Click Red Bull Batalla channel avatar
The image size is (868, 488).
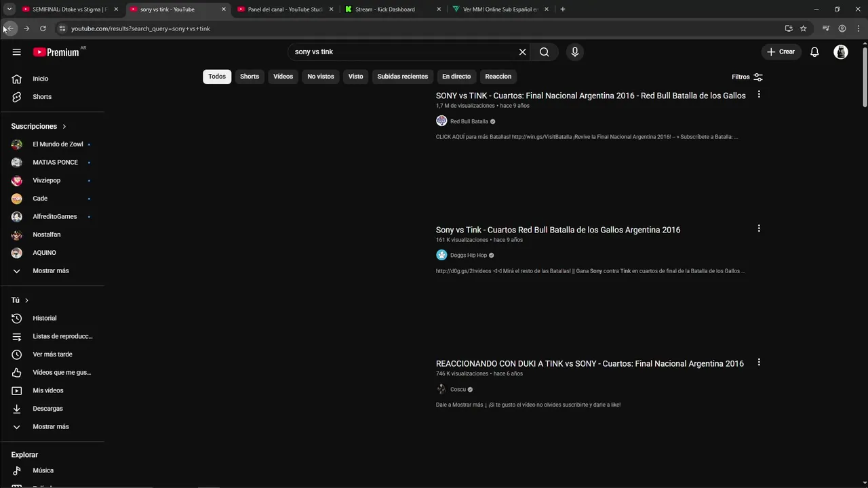click(x=441, y=121)
